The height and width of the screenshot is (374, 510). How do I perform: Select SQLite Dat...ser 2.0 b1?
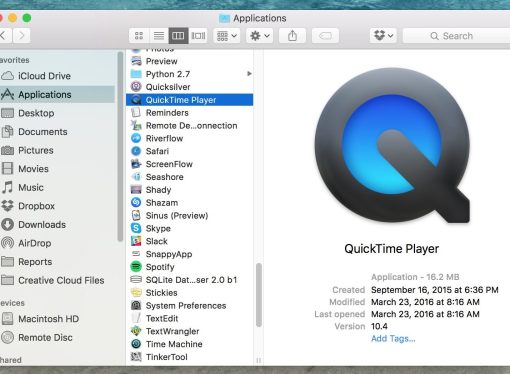pos(189,280)
